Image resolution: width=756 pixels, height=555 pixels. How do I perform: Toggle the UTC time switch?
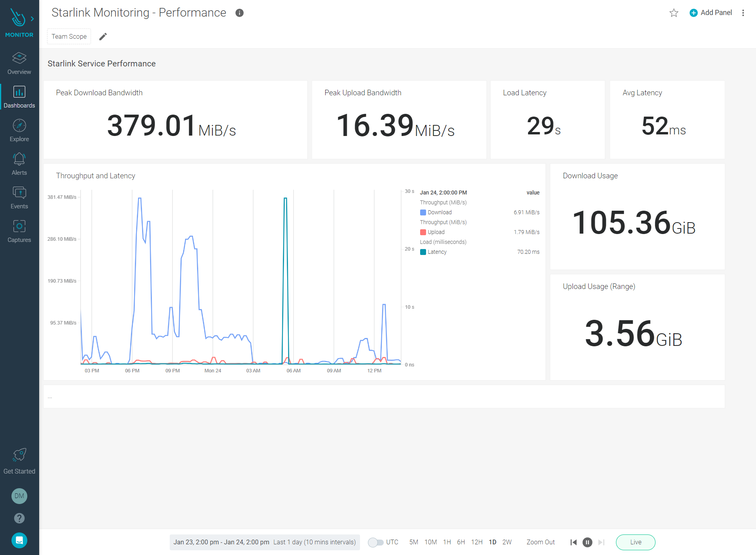tap(375, 542)
